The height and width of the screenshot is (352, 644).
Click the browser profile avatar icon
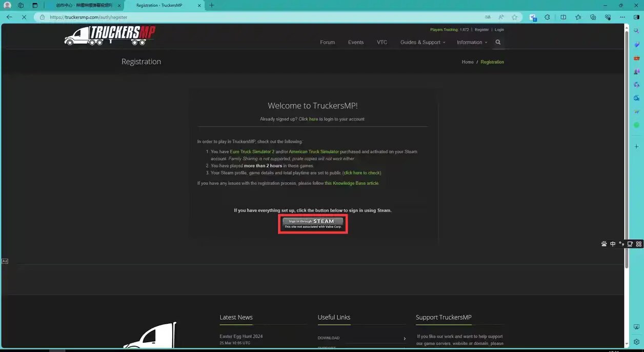click(x=8, y=5)
